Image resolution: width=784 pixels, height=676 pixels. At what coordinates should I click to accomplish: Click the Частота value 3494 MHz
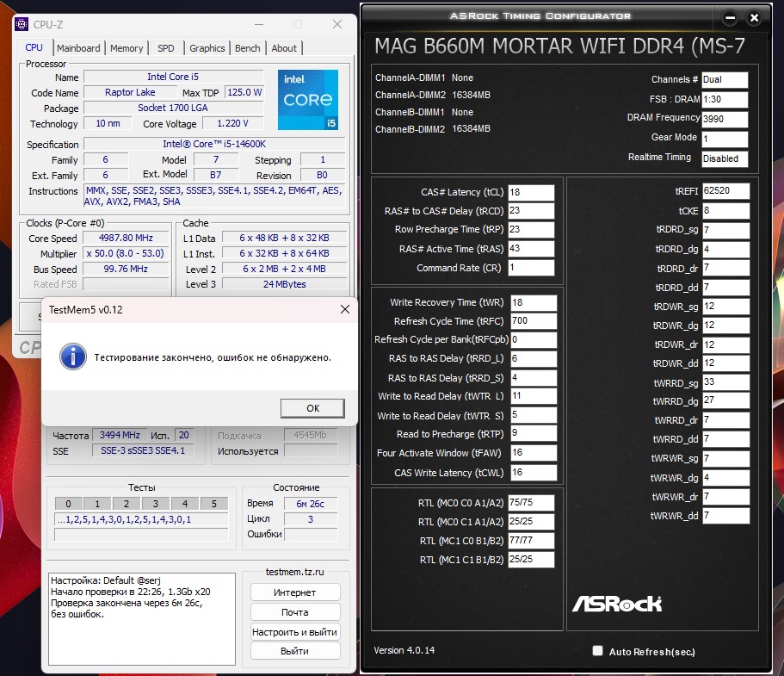[x=120, y=435]
